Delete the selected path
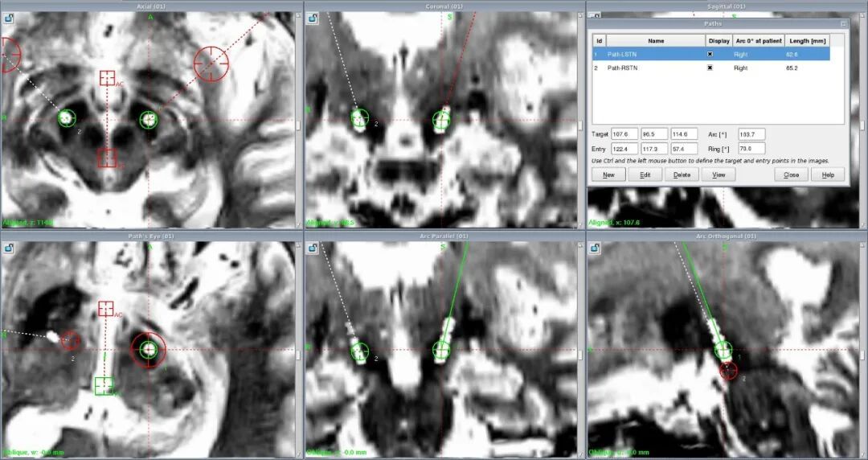The width and height of the screenshot is (868, 460). tap(682, 175)
